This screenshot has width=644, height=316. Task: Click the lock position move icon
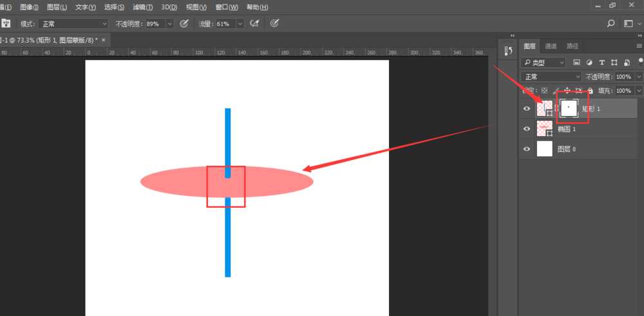coord(567,90)
